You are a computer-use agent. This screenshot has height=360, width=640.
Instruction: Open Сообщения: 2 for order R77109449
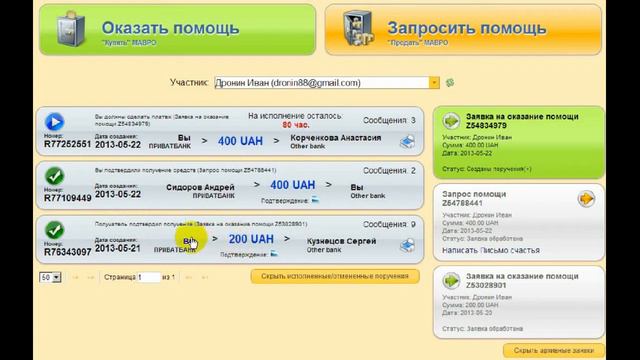(389, 171)
